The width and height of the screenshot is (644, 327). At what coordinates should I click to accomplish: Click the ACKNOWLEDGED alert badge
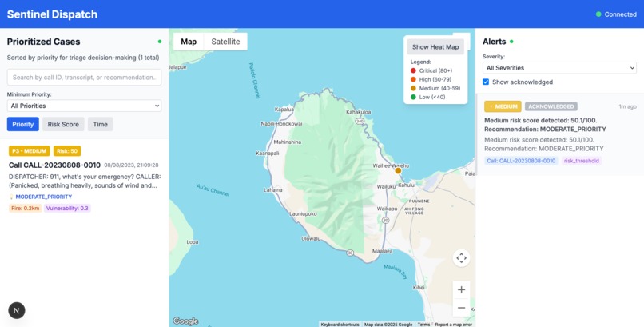[x=551, y=106]
